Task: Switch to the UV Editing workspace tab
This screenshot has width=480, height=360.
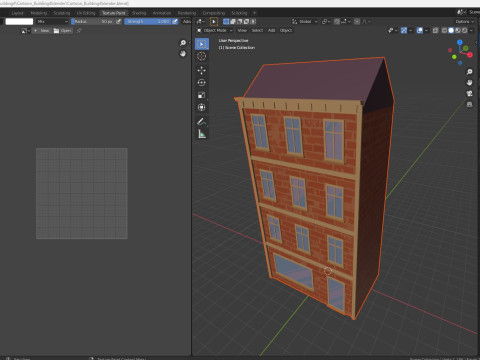Action: click(86, 13)
